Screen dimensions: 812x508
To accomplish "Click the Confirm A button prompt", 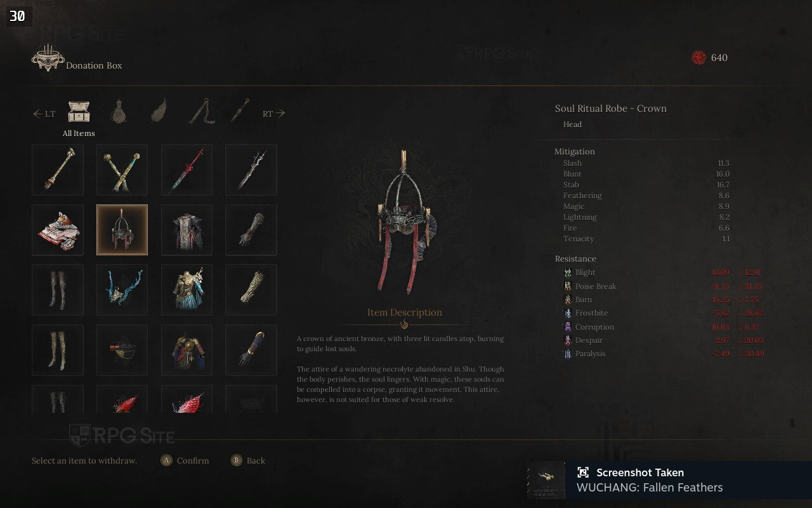I will click(185, 460).
